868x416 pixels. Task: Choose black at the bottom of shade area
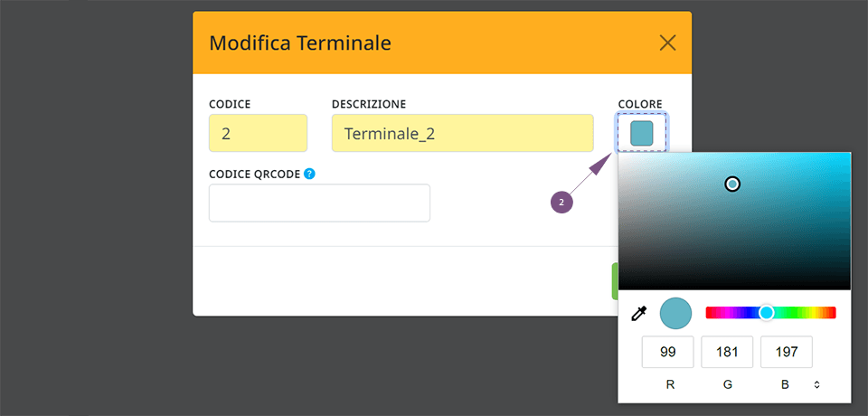(x=734, y=287)
